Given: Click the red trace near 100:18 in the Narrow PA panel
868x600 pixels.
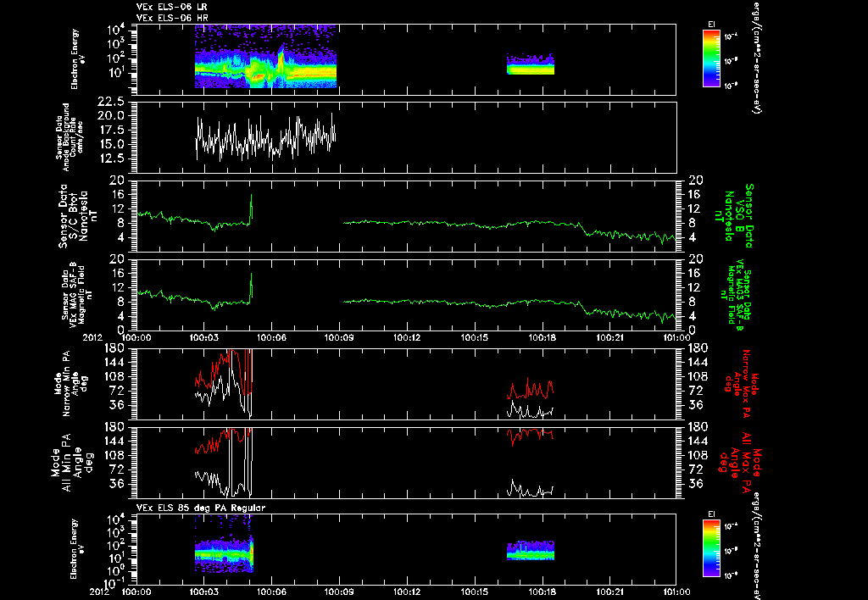Looking at the screenshot, I should [x=531, y=389].
